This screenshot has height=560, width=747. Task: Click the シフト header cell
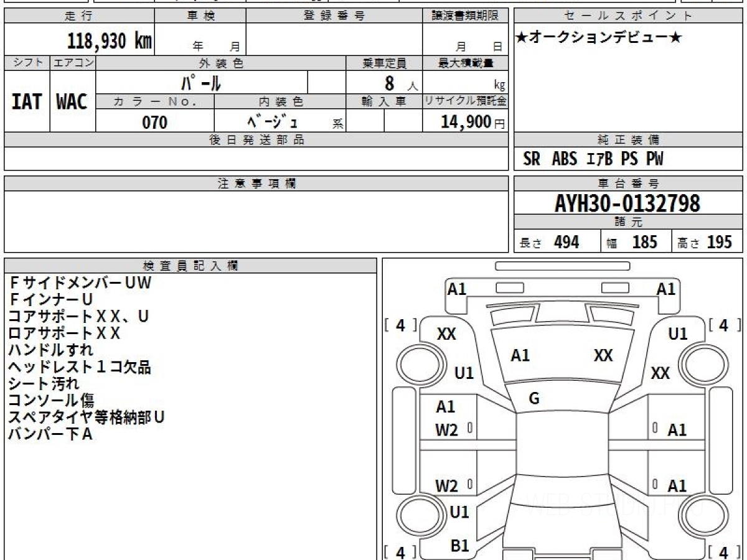tap(27, 63)
